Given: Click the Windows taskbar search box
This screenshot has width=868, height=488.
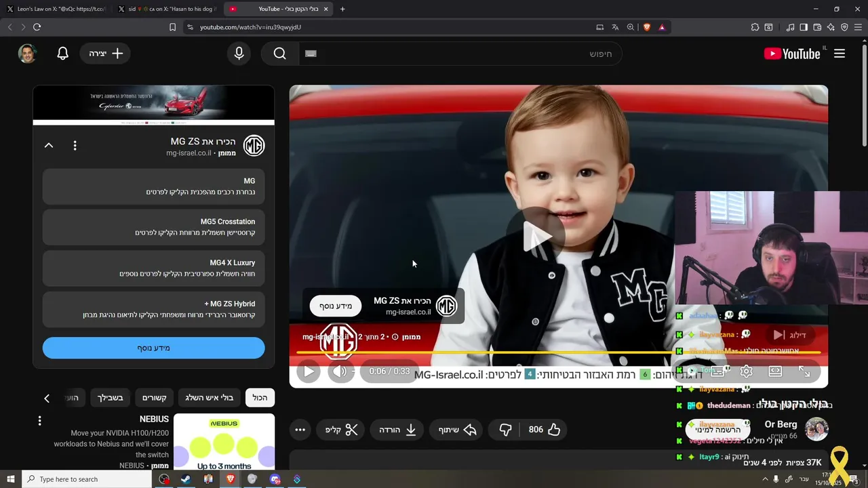Looking at the screenshot, I should (x=87, y=479).
